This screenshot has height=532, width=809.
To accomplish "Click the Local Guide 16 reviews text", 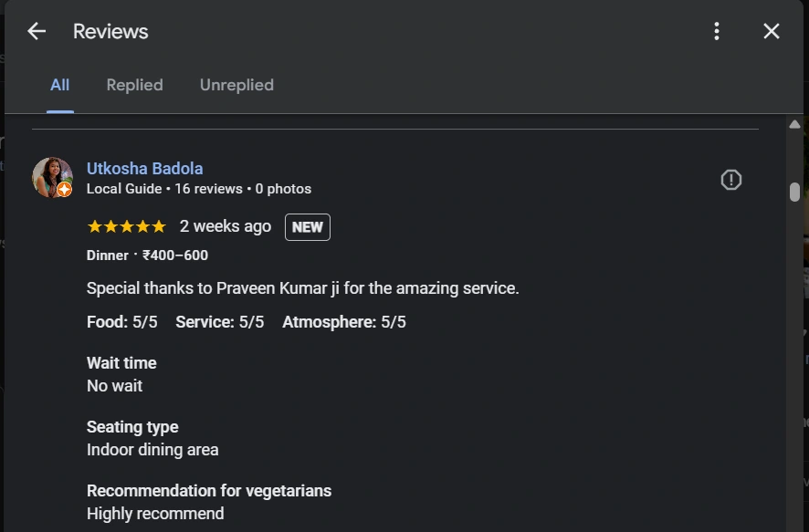I will [x=199, y=189].
